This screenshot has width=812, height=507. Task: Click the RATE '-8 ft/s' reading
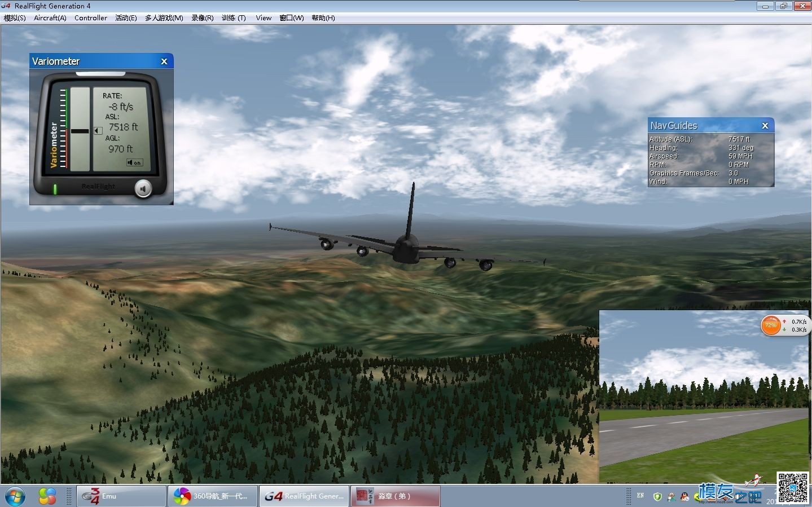(x=121, y=107)
